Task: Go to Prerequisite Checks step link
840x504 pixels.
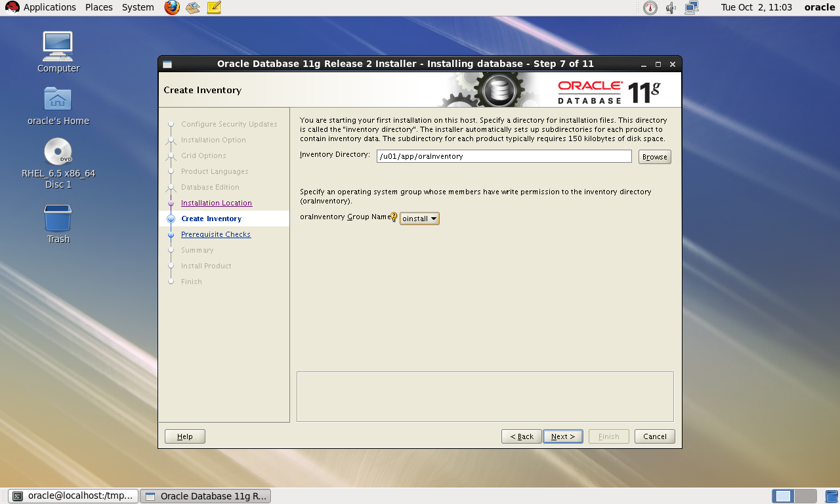Action: pos(216,234)
